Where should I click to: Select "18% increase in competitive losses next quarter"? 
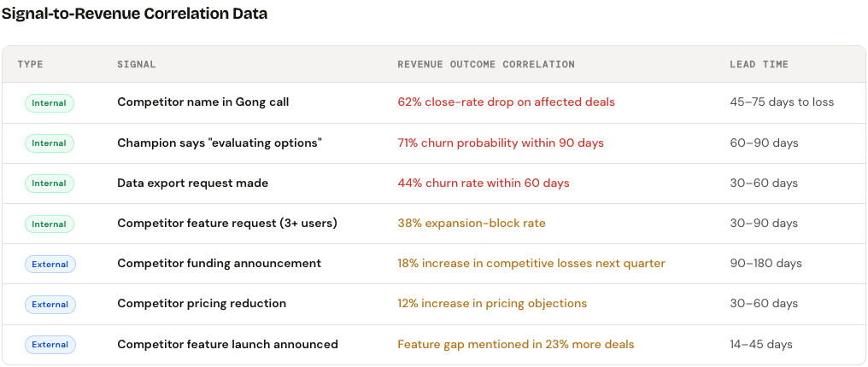pyautogui.click(x=531, y=264)
